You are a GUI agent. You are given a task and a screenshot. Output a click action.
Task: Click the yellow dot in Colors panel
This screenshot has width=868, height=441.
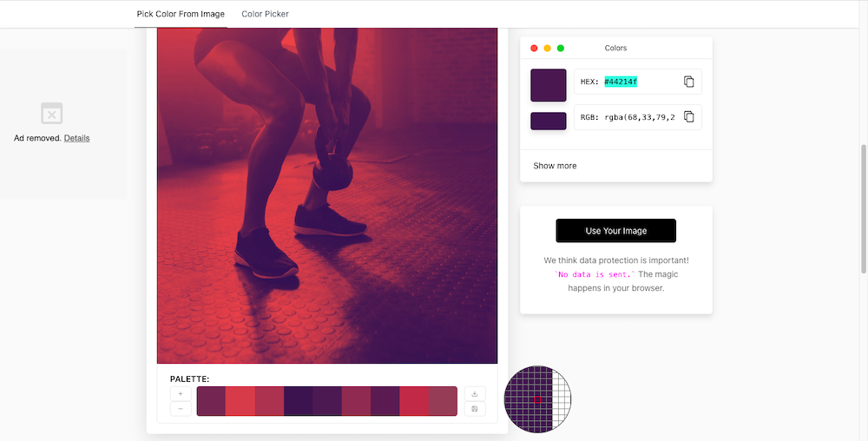point(548,48)
